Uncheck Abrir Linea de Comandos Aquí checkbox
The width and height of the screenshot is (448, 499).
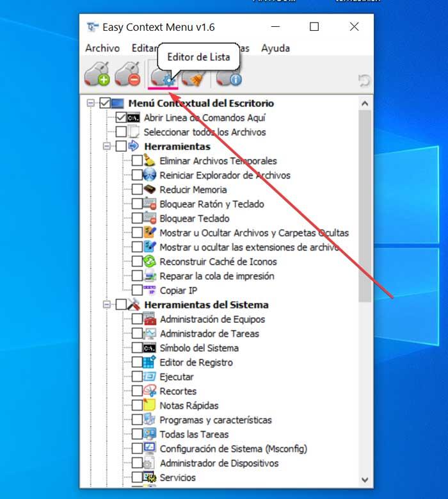(x=121, y=117)
